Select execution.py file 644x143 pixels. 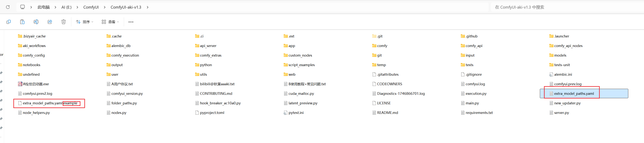[474, 93]
